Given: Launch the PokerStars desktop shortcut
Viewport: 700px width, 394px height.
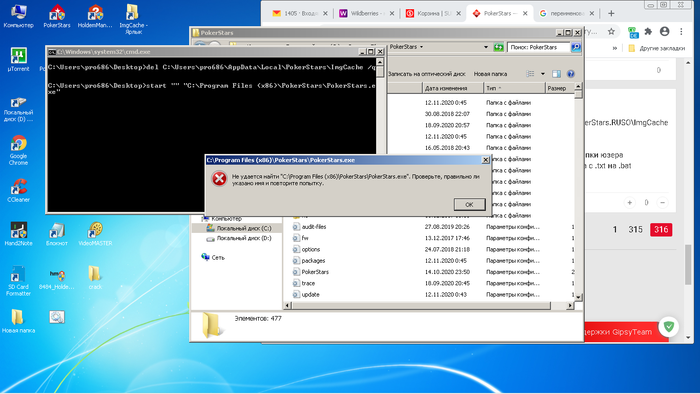Looking at the screenshot, I should tap(57, 17).
